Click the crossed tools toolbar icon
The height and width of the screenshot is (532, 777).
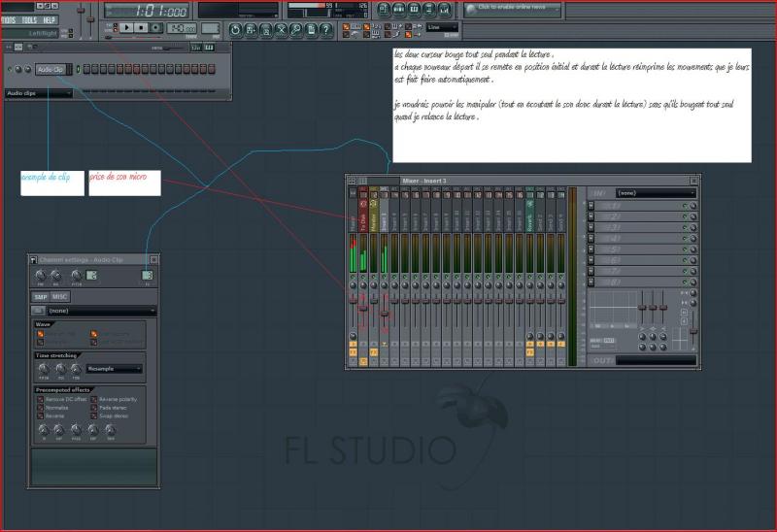pos(281,30)
